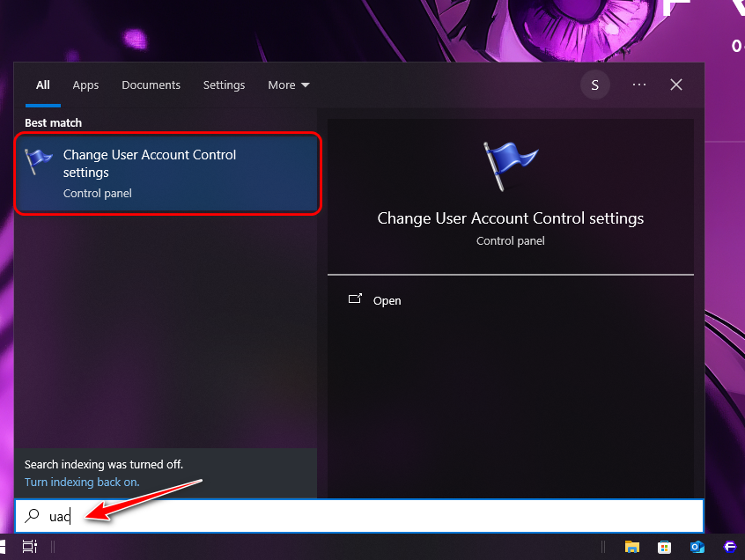This screenshot has width=745, height=560.
Task: Click Search indexing was turned off message
Action: [x=104, y=465]
